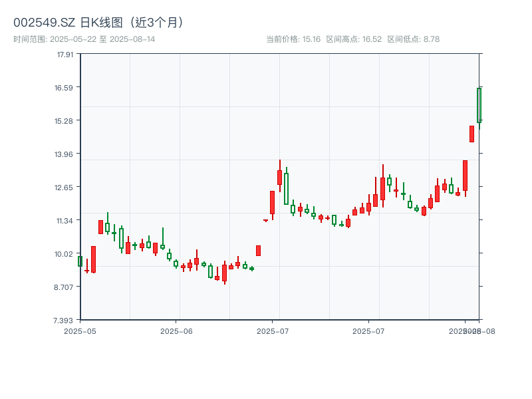Click the 2025-05 x-axis date label
This screenshot has height=399, width=532.
click(x=80, y=331)
